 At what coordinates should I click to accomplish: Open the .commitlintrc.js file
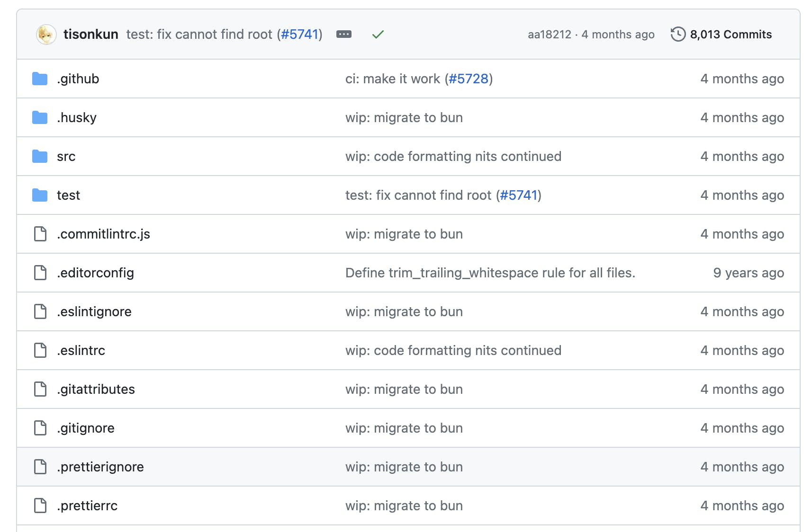[x=103, y=234]
